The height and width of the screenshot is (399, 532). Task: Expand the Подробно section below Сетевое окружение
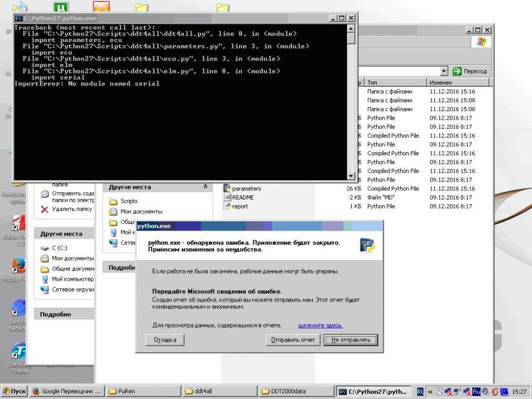click(x=64, y=314)
